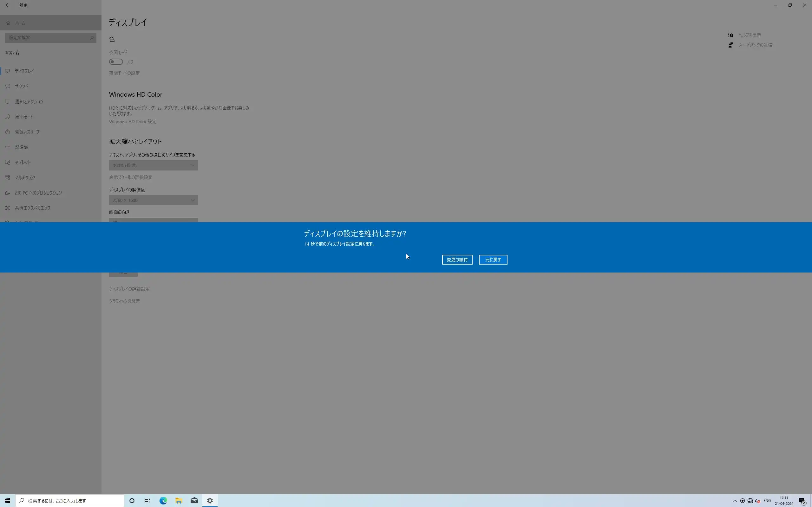The image size is (812, 507).
Task: Open the 2560 × 1600 resolution dropdown
Action: click(x=153, y=200)
